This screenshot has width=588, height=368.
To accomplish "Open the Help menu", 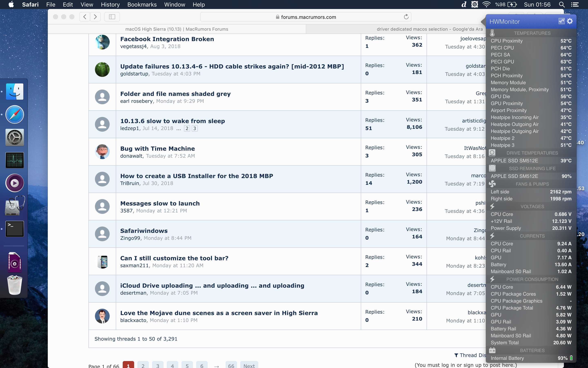I will 198,4.
